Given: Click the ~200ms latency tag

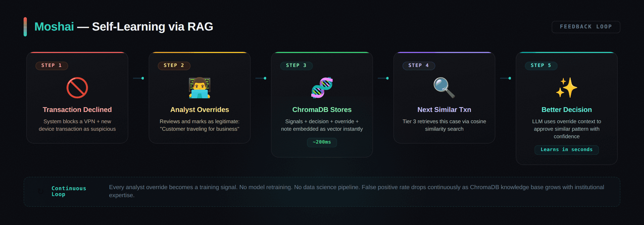Looking at the screenshot, I should point(322,142).
